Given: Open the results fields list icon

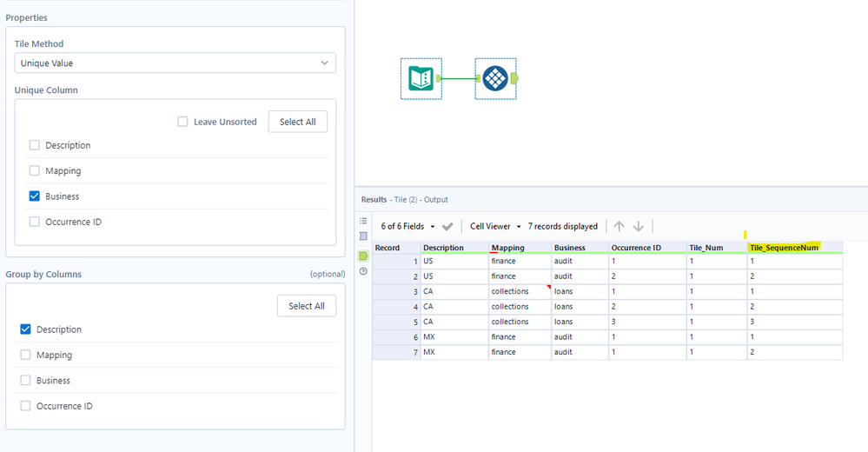Looking at the screenshot, I should coord(363,221).
